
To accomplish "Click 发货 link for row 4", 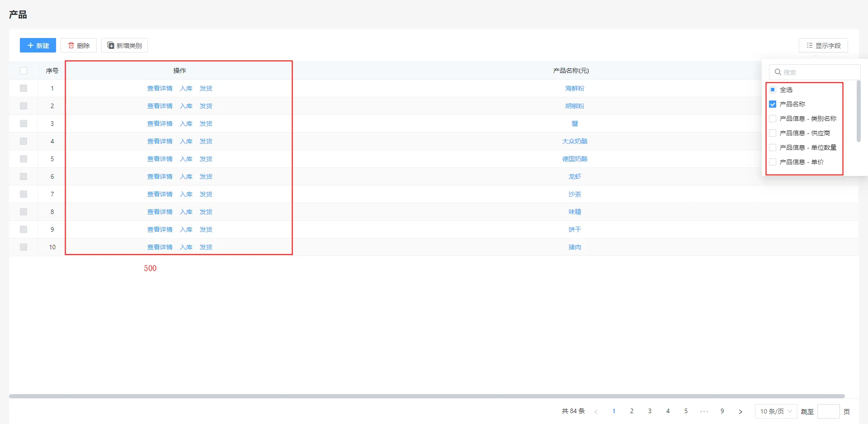I will click(x=206, y=141).
